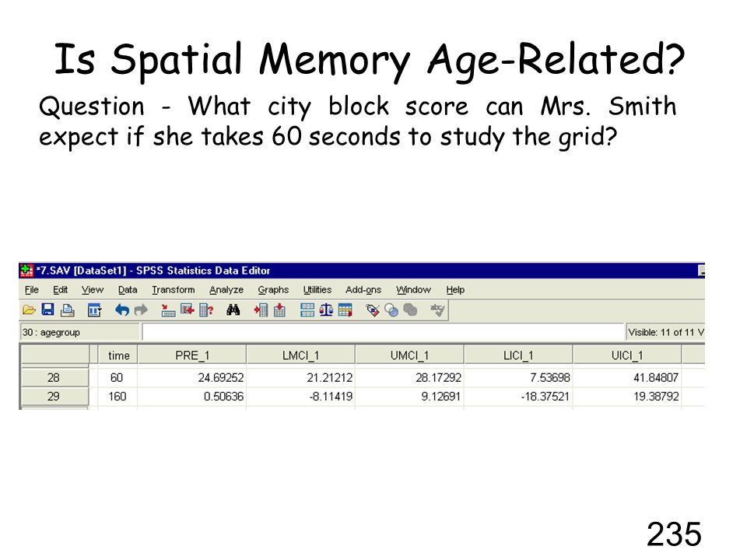Click the time cell showing 160
This screenshot has height=560, width=747.
(117, 396)
